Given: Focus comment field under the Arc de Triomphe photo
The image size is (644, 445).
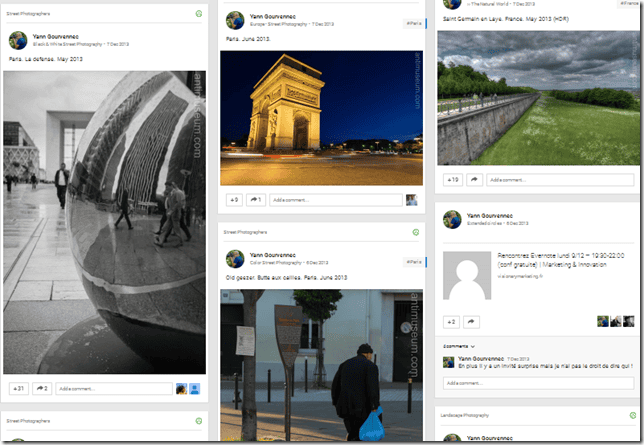Looking at the screenshot, I should (336, 200).
